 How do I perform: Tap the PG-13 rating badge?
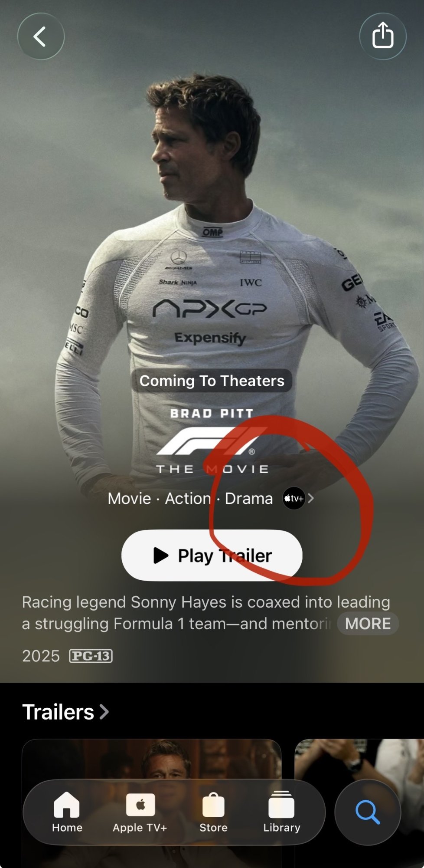(x=91, y=656)
